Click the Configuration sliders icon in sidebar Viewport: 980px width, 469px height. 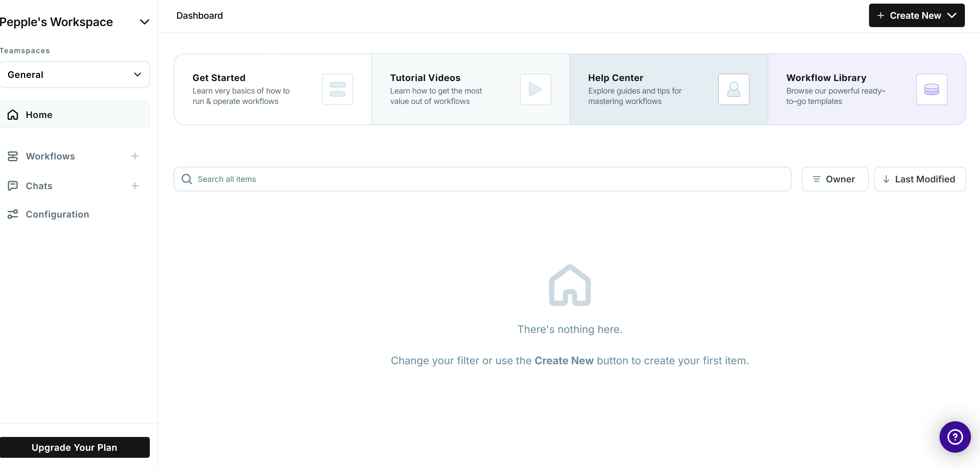click(x=13, y=214)
